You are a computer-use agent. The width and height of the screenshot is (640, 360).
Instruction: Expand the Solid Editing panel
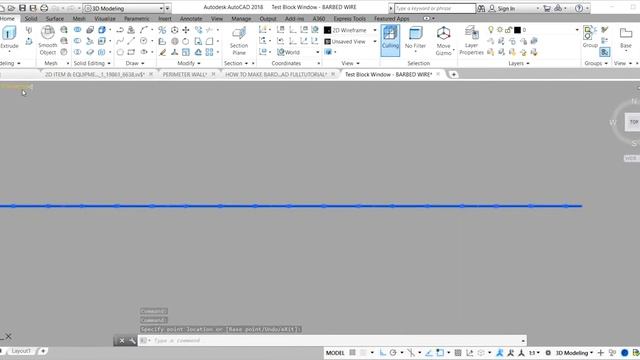coord(92,63)
